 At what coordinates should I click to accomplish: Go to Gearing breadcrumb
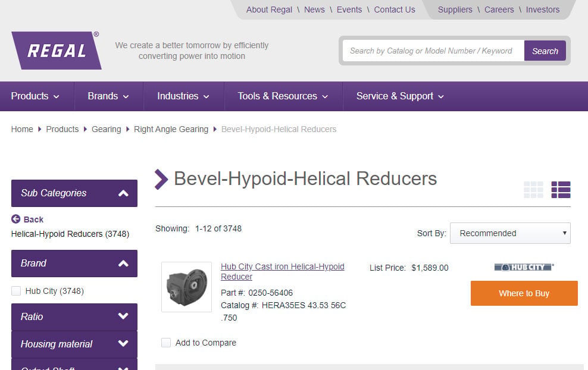(x=106, y=129)
